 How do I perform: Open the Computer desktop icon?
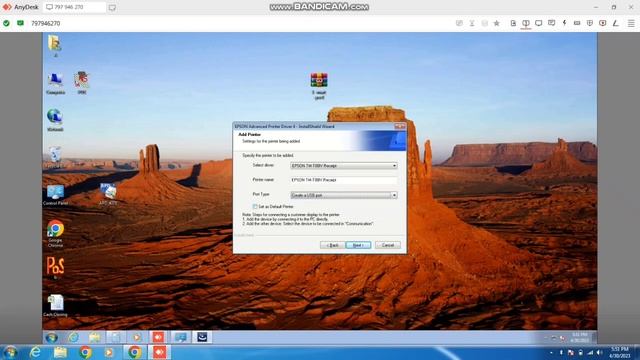coord(55,84)
